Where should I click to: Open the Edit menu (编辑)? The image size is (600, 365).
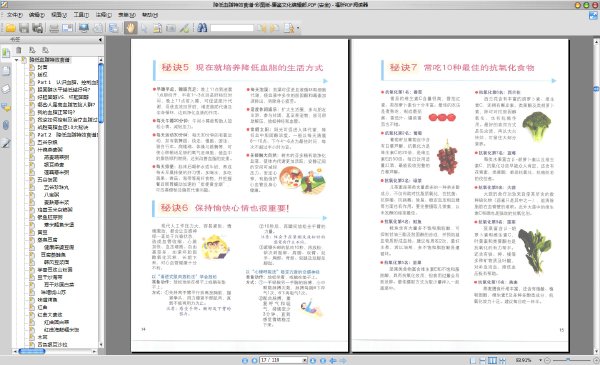37,15
